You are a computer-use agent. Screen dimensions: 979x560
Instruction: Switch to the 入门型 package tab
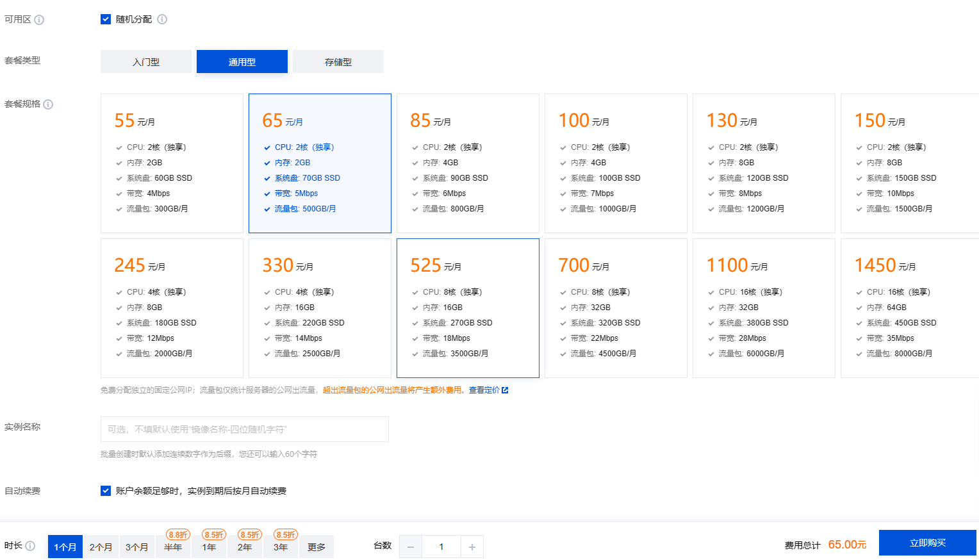(146, 62)
